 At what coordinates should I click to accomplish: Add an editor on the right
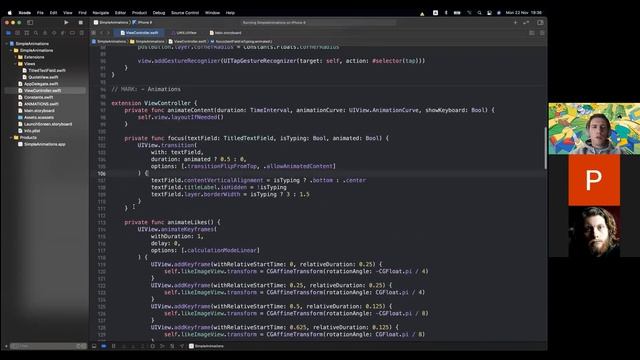pyautogui.click(x=542, y=33)
